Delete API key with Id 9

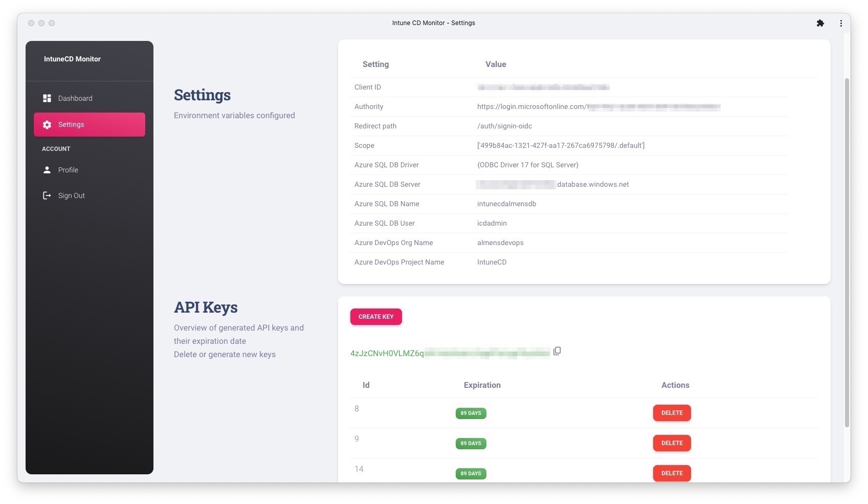click(x=672, y=443)
